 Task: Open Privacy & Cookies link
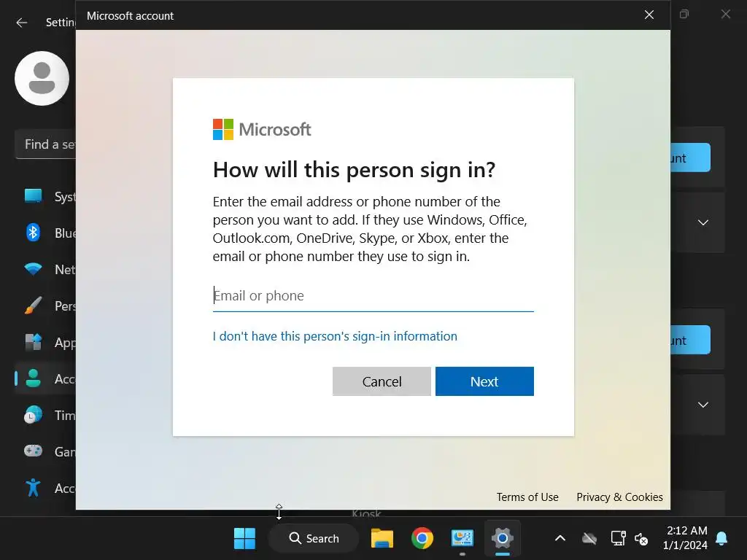click(x=619, y=497)
